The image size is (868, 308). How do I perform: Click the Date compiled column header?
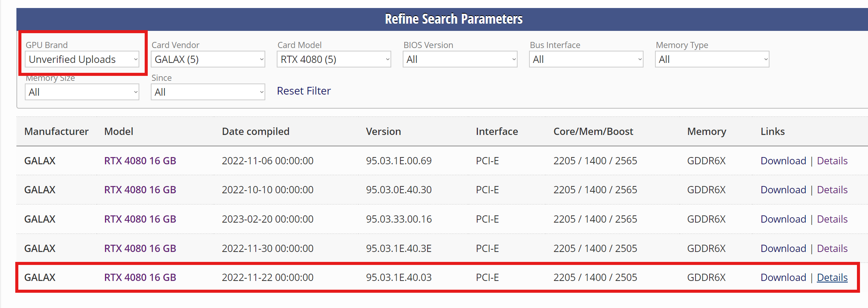coord(255,132)
